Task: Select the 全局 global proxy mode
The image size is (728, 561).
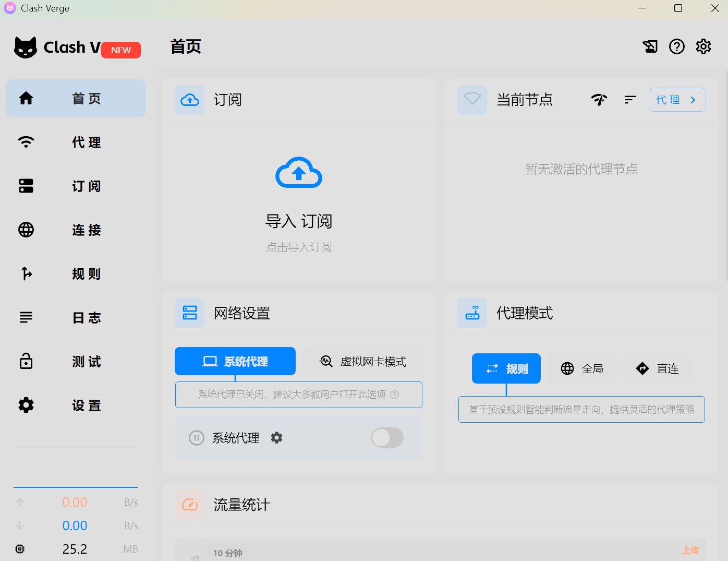Action: pos(581,368)
